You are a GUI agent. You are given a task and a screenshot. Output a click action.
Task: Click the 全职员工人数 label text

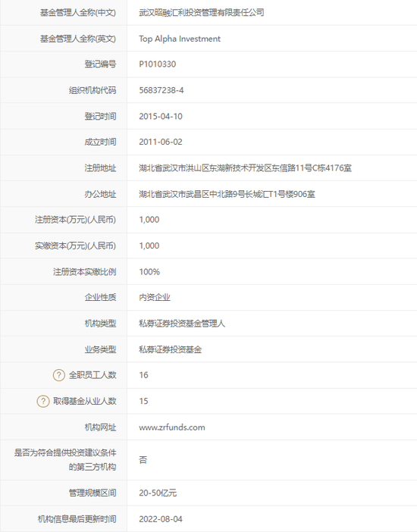pos(92,375)
